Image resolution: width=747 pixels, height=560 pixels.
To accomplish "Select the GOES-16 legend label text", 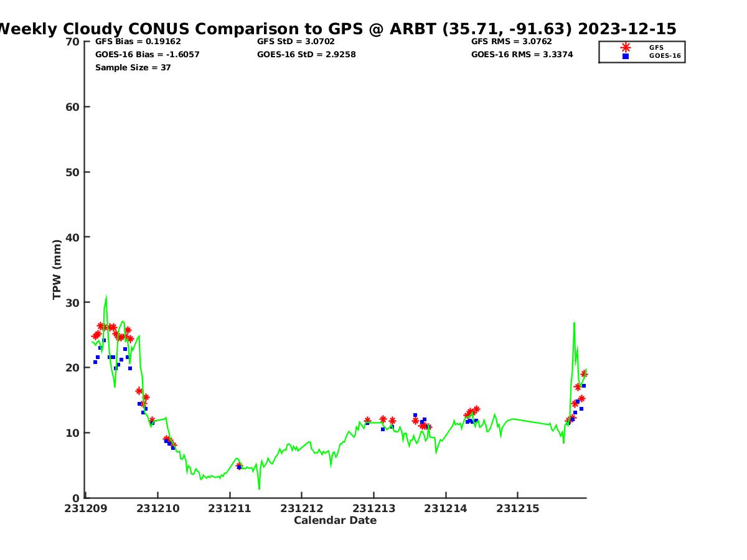I will pos(665,56).
